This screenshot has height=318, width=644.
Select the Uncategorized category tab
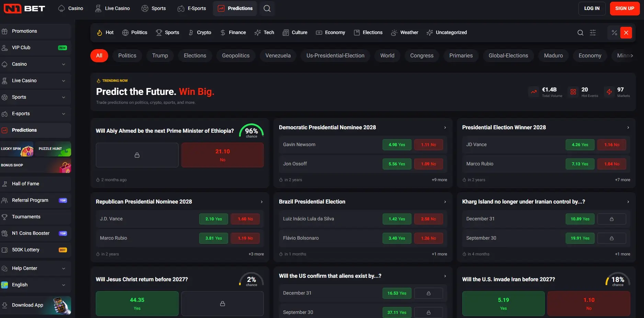447,33
